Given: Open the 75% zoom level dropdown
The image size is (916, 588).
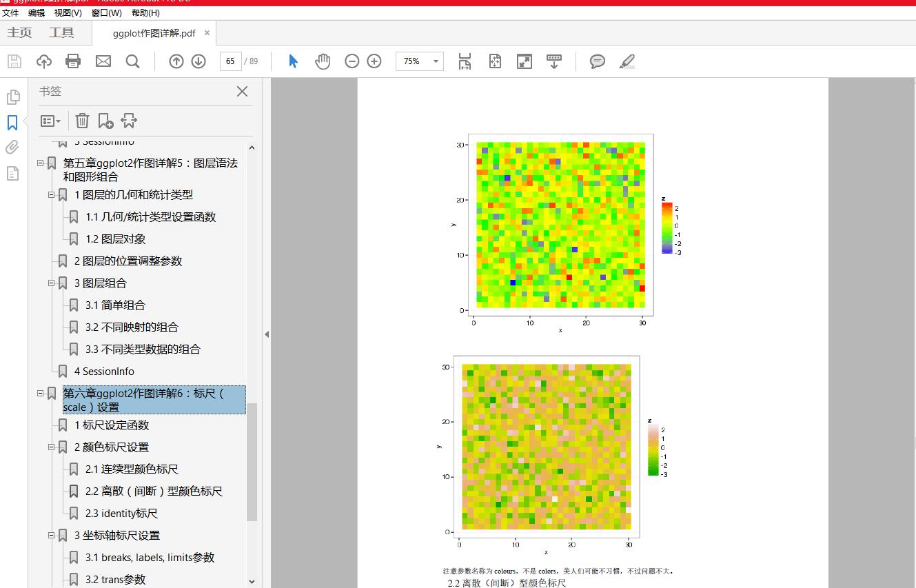Looking at the screenshot, I should 436,61.
